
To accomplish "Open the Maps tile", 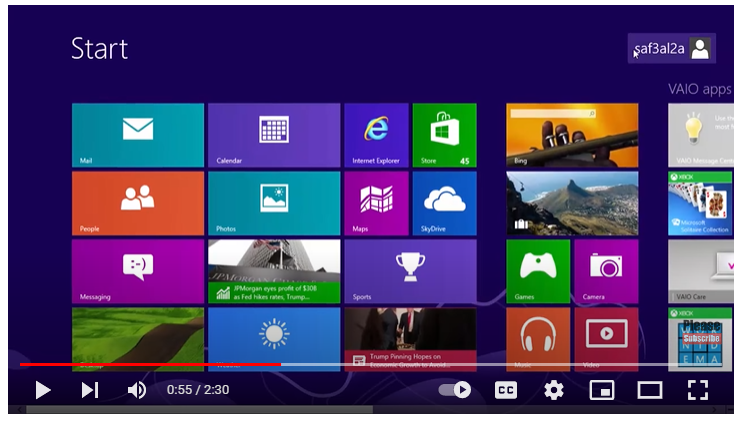I will pyautogui.click(x=376, y=203).
